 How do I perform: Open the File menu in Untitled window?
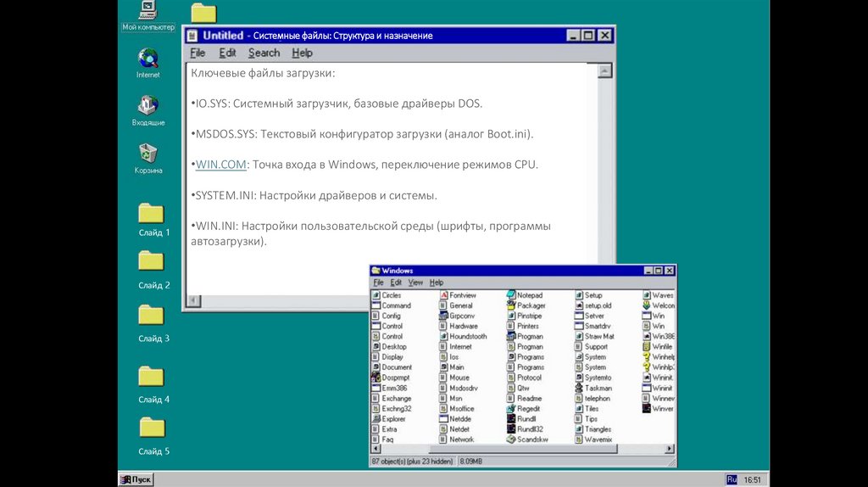click(x=198, y=53)
